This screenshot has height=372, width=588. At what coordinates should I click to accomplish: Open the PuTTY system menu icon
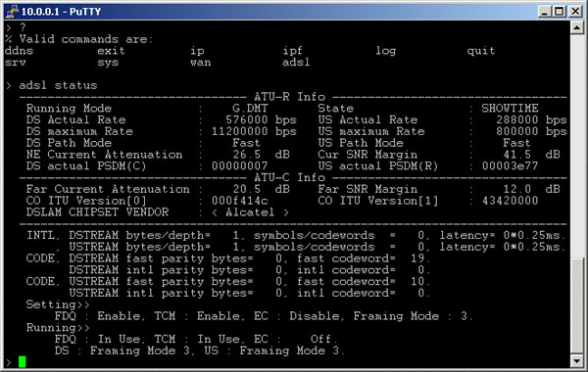coord(12,12)
